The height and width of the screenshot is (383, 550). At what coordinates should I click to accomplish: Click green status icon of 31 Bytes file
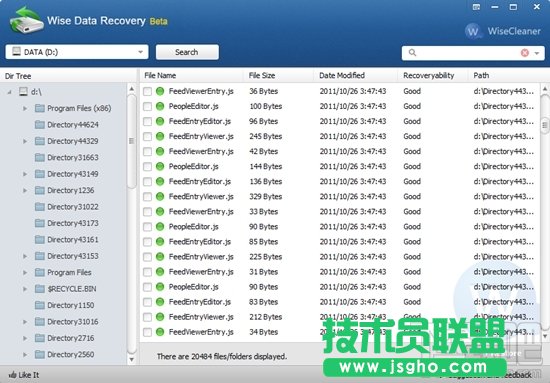(160, 272)
